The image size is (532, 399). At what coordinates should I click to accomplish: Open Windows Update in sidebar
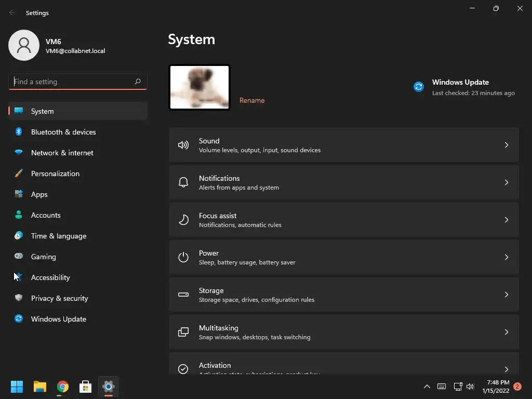pyautogui.click(x=78, y=319)
